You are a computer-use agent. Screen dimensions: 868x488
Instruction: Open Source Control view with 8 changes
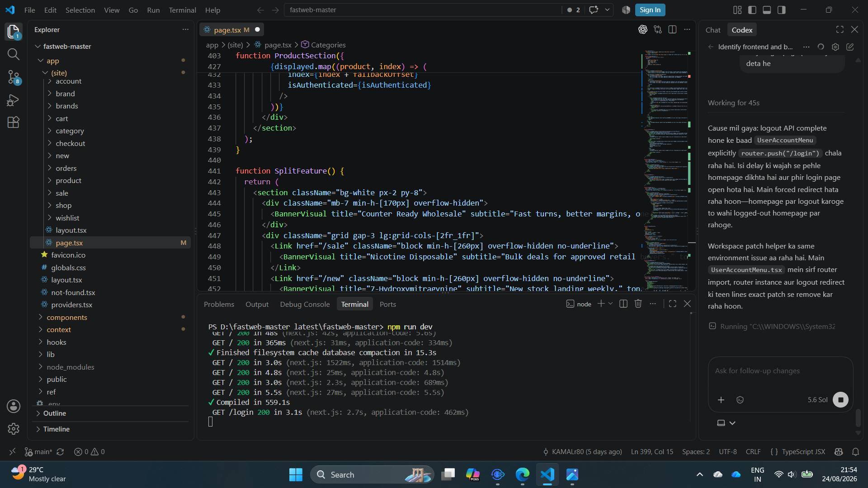tap(14, 77)
